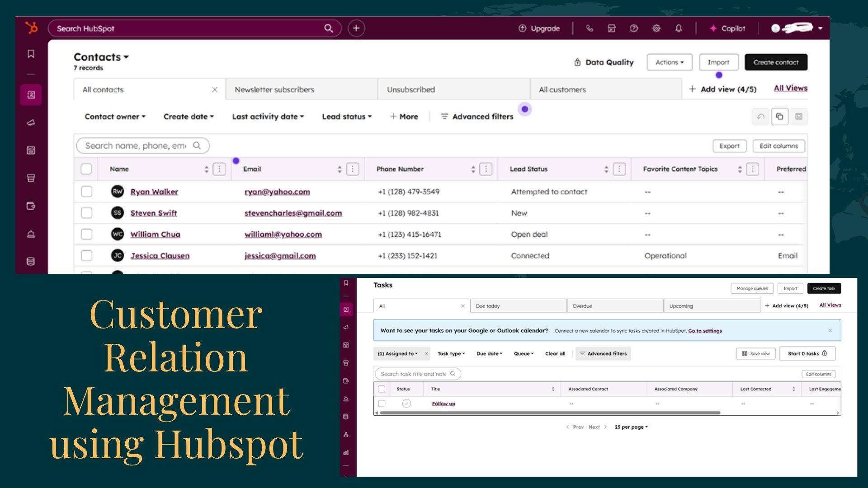The width and height of the screenshot is (868, 488).
Task: Open the account menu dropdown arrow
Action: [820, 28]
